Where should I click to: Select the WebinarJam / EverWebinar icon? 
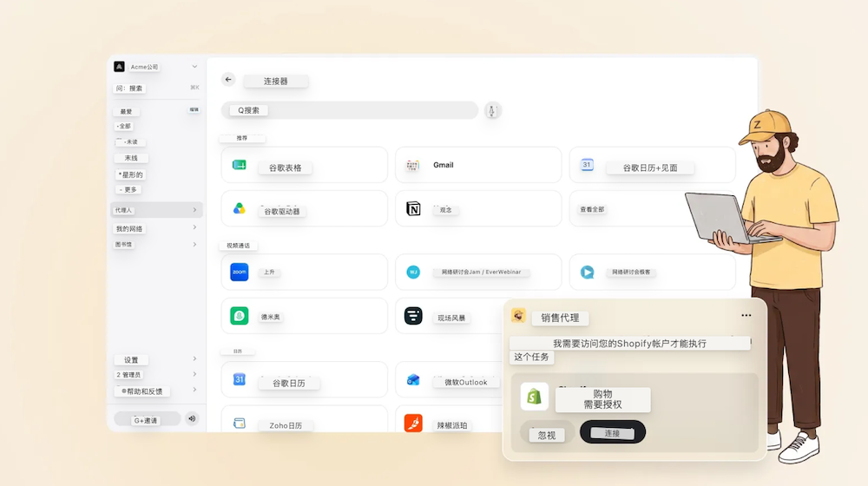[x=413, y=272]
